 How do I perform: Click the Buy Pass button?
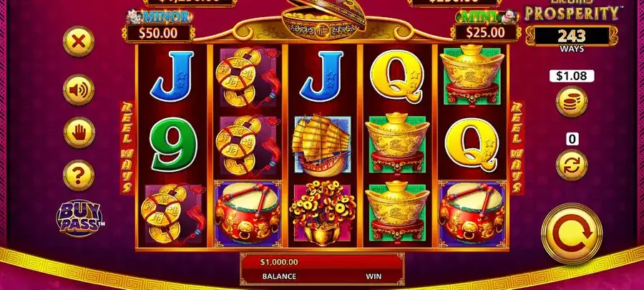coord(79,218)
